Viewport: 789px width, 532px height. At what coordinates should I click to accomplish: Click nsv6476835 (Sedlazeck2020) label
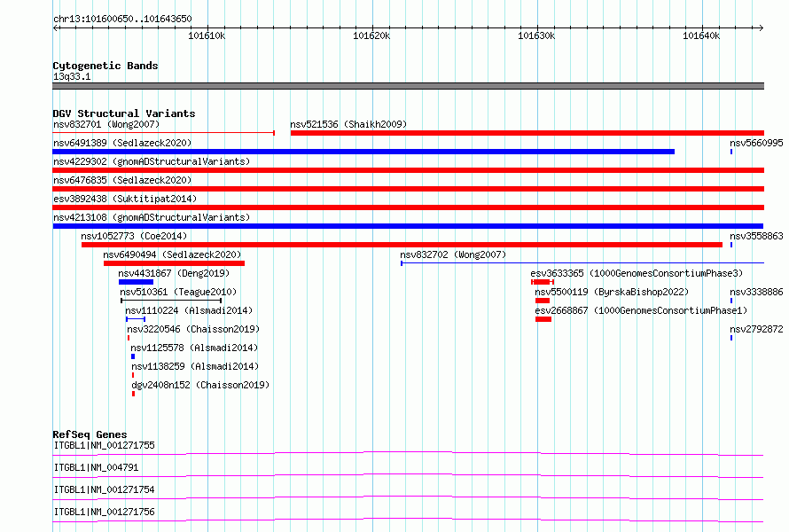[122, 180]
